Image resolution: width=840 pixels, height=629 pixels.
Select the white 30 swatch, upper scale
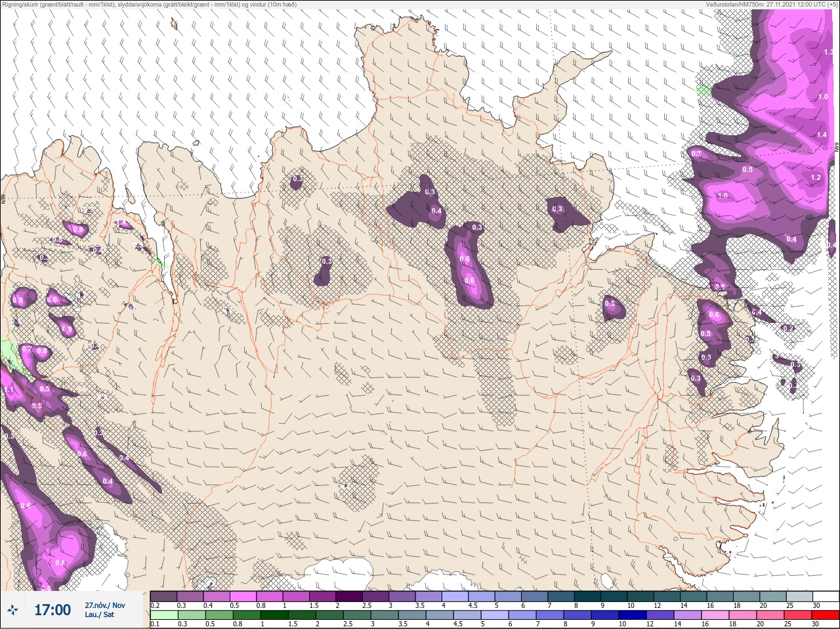click(826, 596)
